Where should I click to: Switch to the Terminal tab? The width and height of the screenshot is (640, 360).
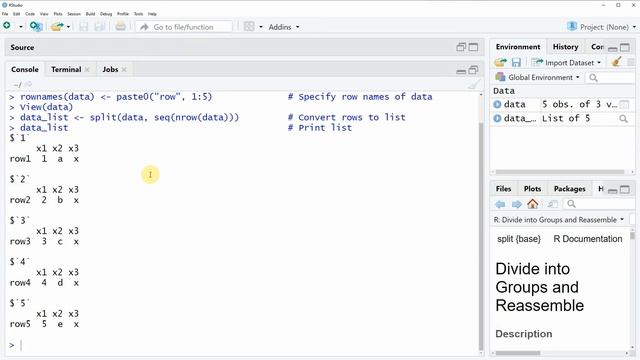coord(66,69)
